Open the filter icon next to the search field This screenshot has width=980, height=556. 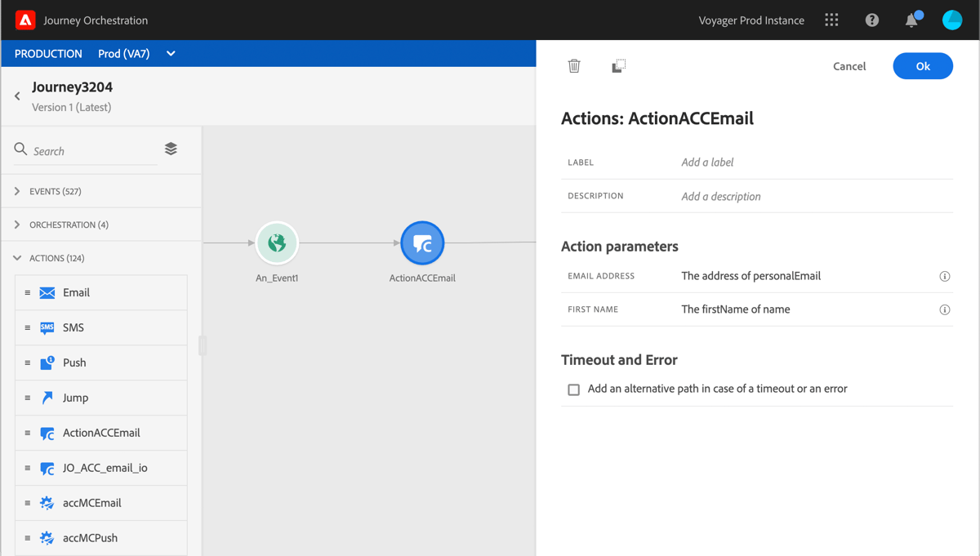171,149
